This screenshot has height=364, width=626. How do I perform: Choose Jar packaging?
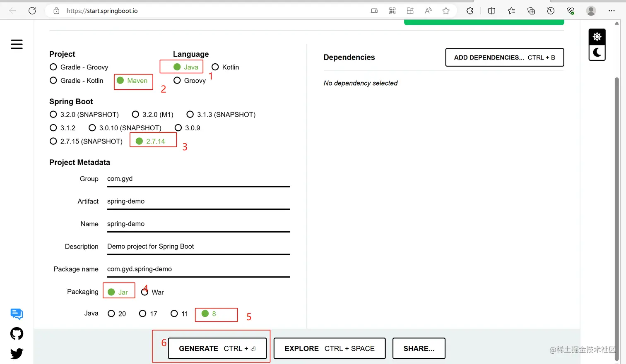118,292
